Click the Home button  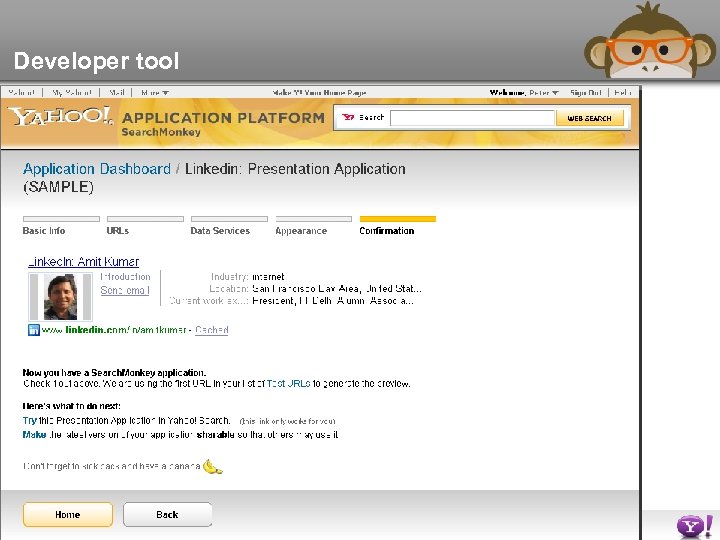tap(68, 514)
